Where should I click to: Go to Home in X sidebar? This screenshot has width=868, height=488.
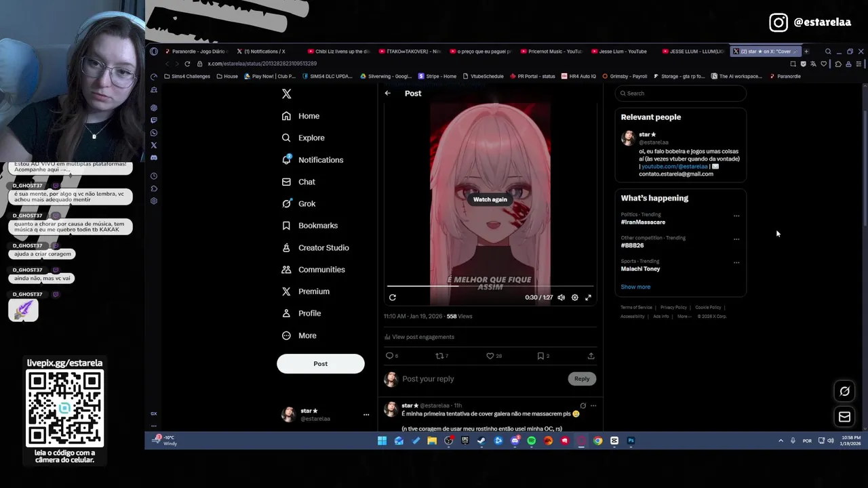(300, 116)
